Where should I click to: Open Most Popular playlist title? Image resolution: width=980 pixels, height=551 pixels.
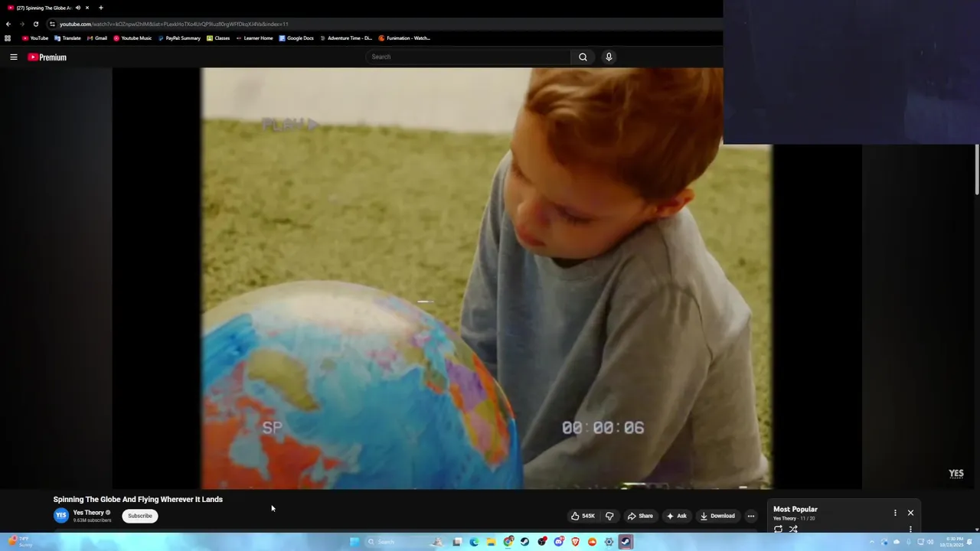pyautogui.click(x=795, y=509)
